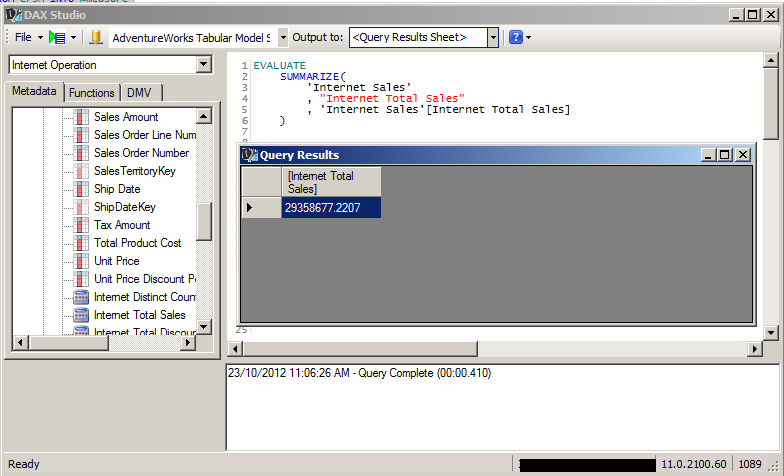Switch to the Metadata tab
The height and width of the screenshot is (476, 784).
tap(34, 92)
